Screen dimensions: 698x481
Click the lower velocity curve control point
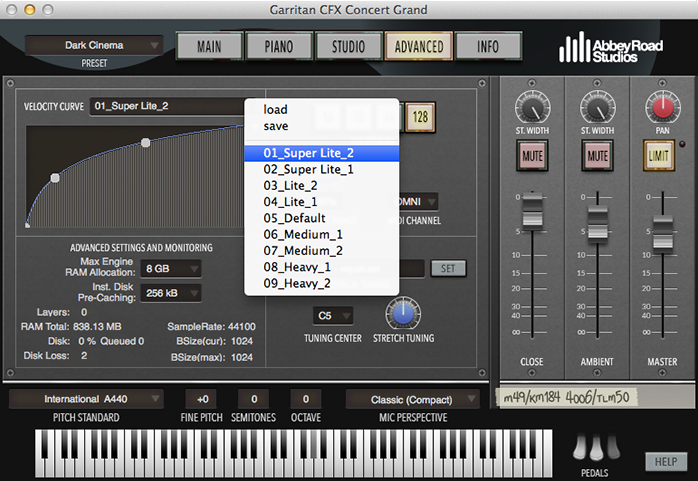55,178
